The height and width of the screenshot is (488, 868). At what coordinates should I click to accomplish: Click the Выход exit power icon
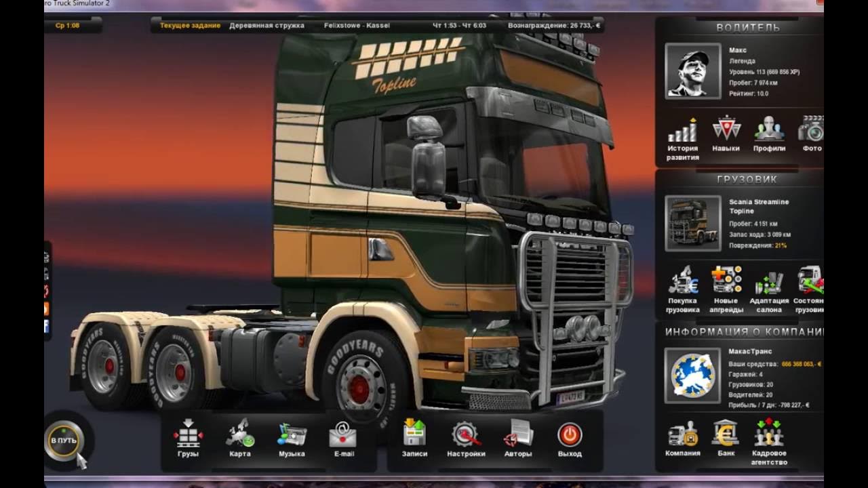(x=570, y=434)
